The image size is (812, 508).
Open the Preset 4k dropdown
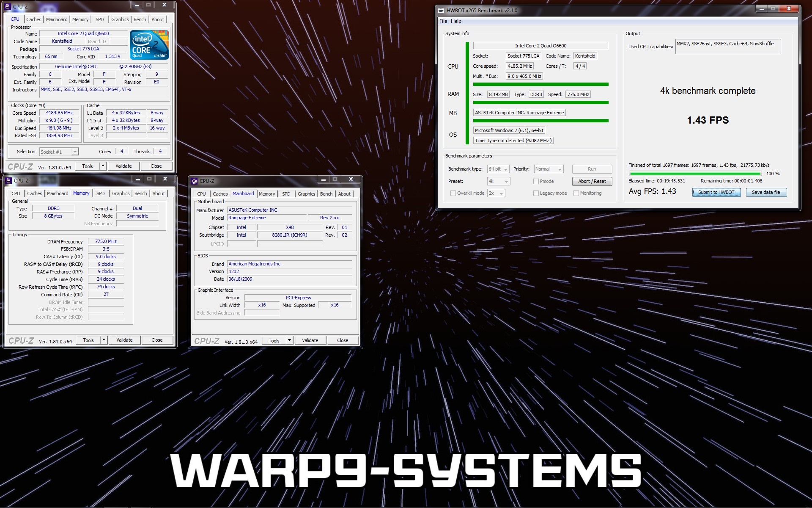coord(499,182)
